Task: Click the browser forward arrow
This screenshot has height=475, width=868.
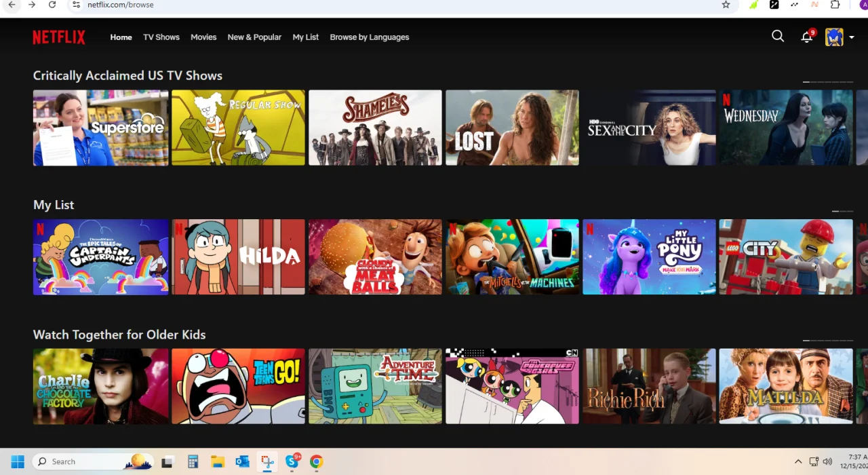Action: [x=32, y=5]
